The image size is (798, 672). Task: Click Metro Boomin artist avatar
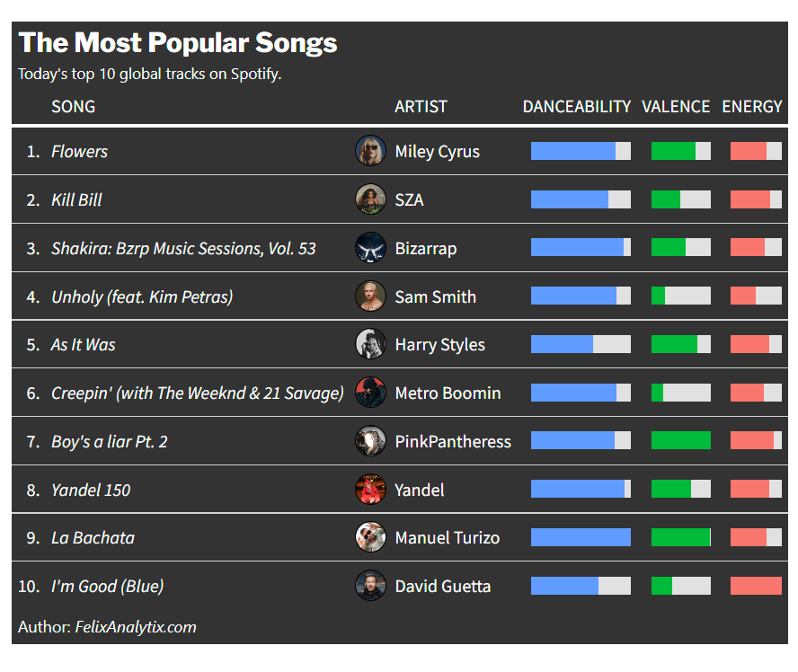370,393
